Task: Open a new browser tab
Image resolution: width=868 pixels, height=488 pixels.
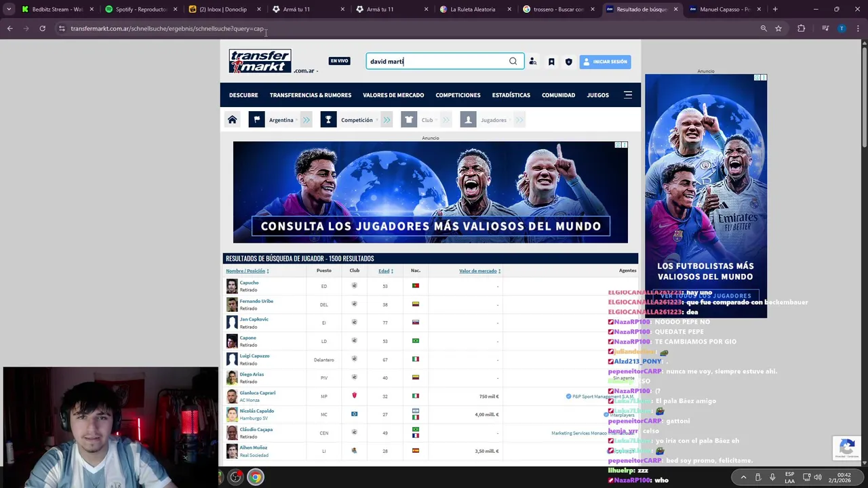Action: point(775,9)
